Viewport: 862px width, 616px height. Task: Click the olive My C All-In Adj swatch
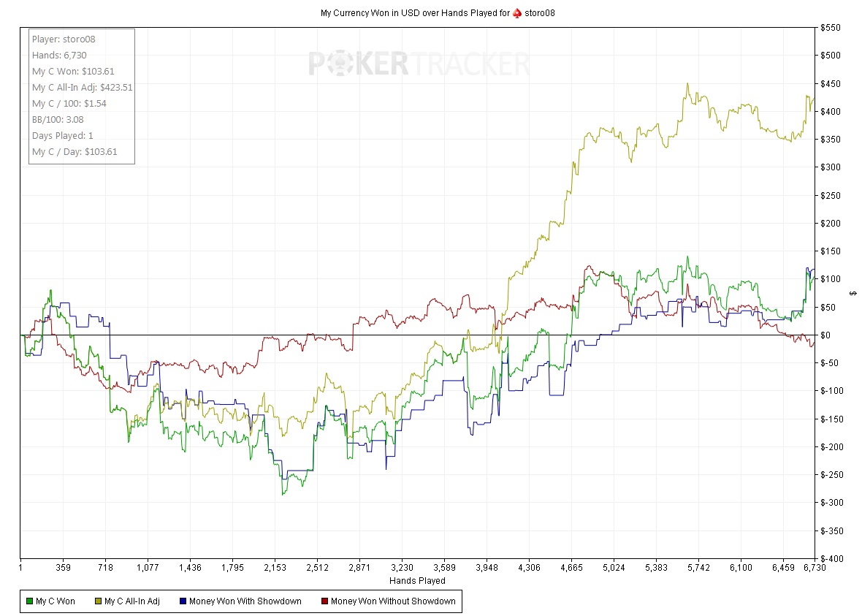tap(98, 601)
